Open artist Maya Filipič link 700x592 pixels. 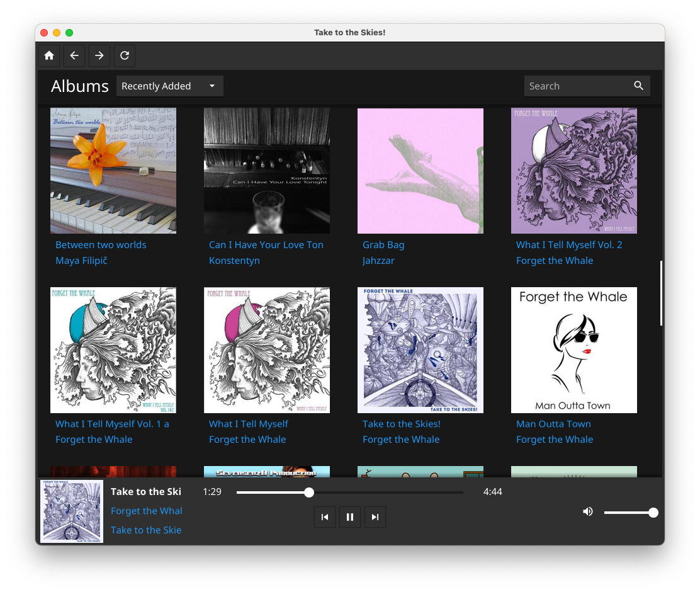(81, 261)
